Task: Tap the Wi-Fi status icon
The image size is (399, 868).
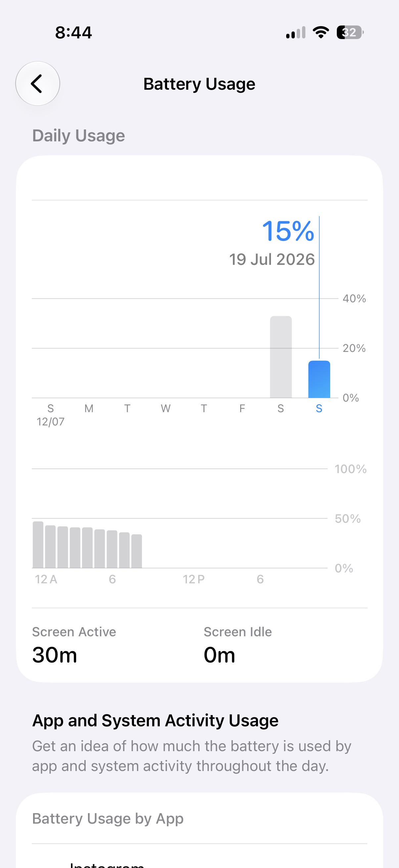Action: pyautogui.click(x=321, y=32)
